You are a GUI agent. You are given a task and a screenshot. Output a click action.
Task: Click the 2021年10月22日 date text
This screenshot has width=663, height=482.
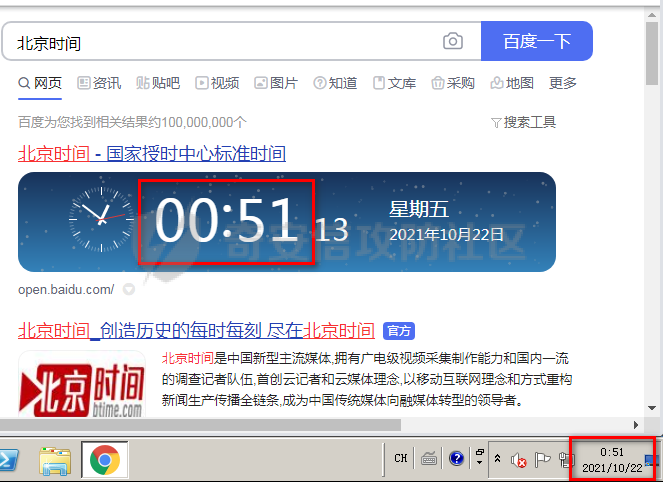(x=447, y=234)
